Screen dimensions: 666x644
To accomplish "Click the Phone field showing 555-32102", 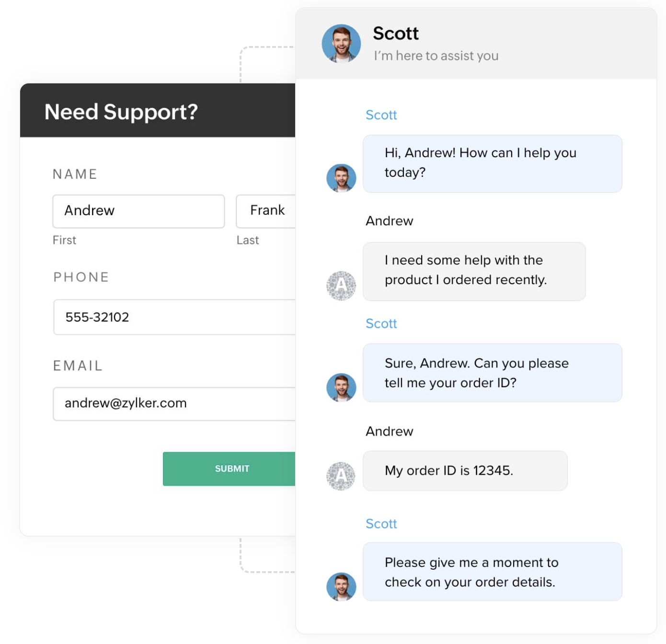I will (174, 317).
